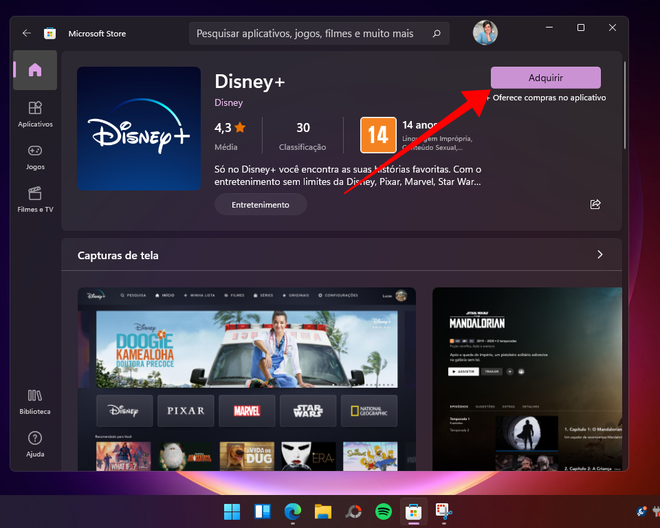
Task: Click the store page vertical scrollbar
Action: click(x=625, y=105)
